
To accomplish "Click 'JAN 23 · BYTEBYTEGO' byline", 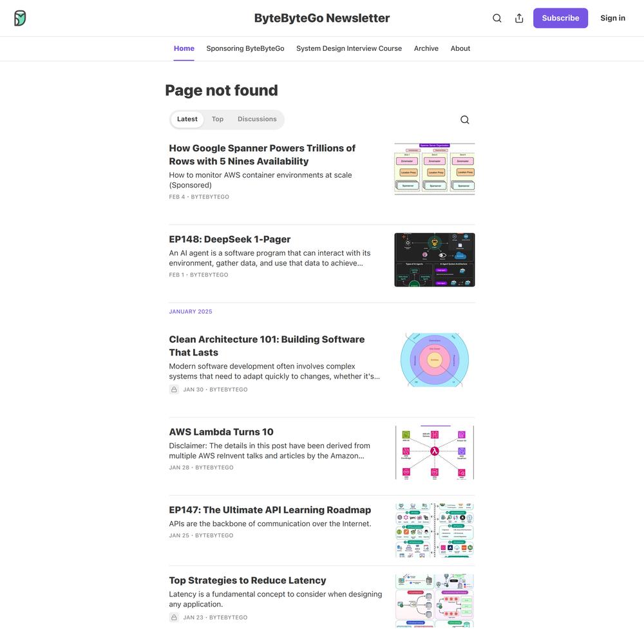I will click(215, 618).
